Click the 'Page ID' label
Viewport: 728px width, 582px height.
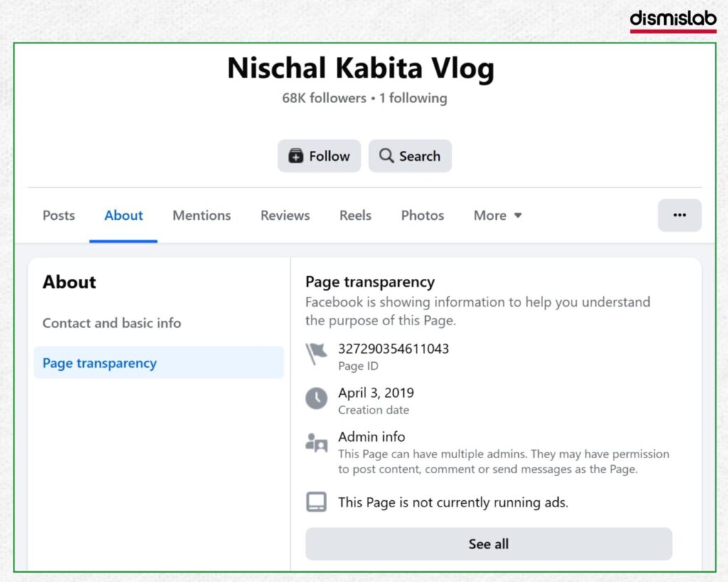pyautogui.click(x=358, y=366)
